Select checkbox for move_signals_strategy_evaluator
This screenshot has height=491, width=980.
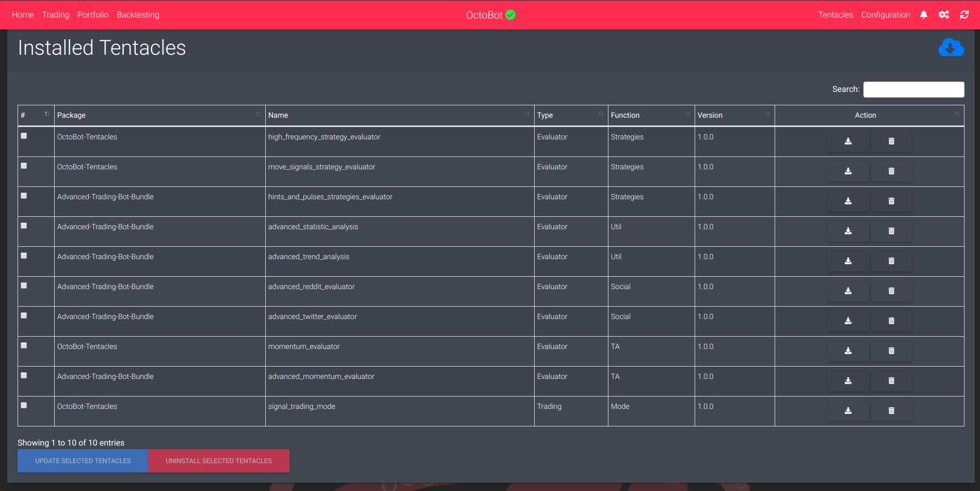(x=24, y=166)
